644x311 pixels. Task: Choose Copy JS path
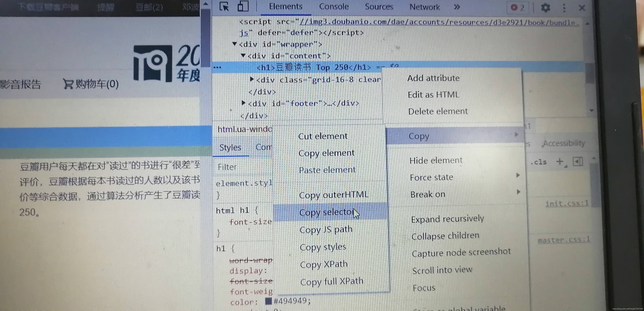coord(326,229)
